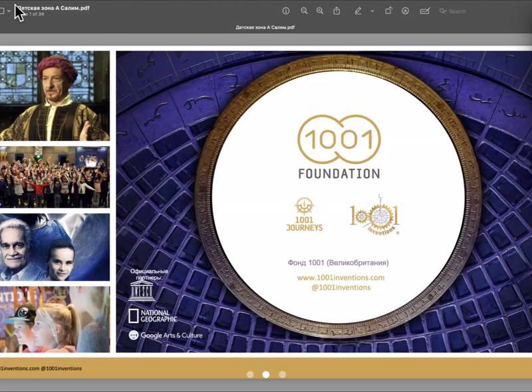Select the photo of the cheering crowd of children
Viewport: 532px width, 392px height.
(x=55, y=177)
